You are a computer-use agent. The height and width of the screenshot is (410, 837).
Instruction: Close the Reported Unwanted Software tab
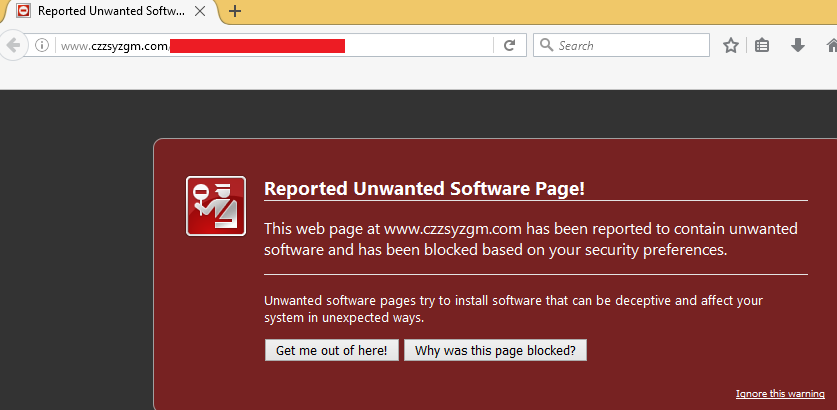(200, 11)
